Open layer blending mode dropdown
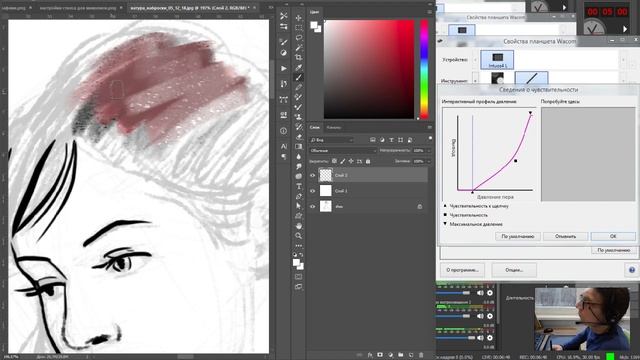640x360 pixels. point(342,151)
